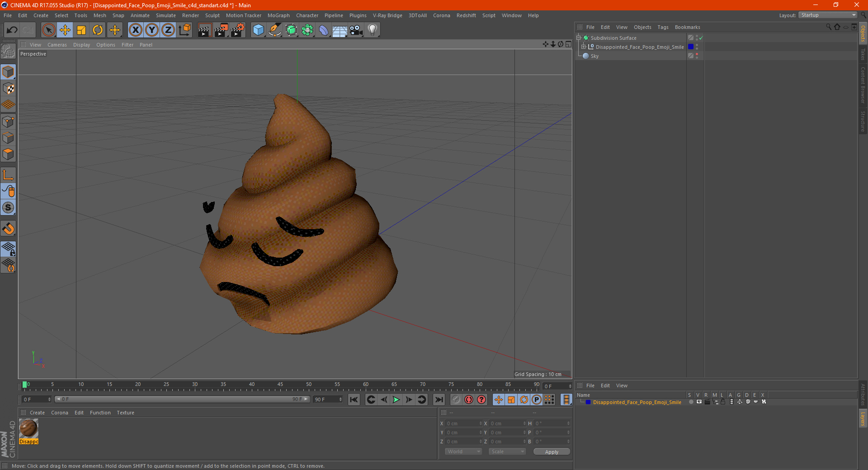Search objects with magnifier icon
868x470 pixels.
[829, 27]
